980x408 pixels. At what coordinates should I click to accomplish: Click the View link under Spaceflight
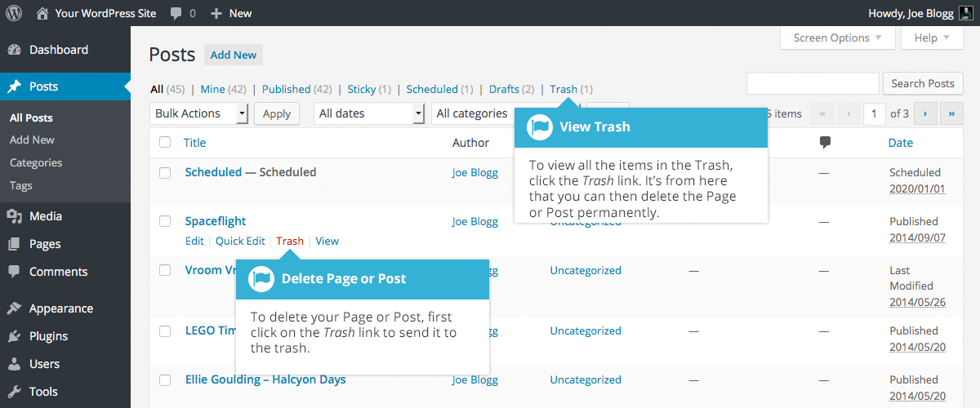click(x=327, y=241)
